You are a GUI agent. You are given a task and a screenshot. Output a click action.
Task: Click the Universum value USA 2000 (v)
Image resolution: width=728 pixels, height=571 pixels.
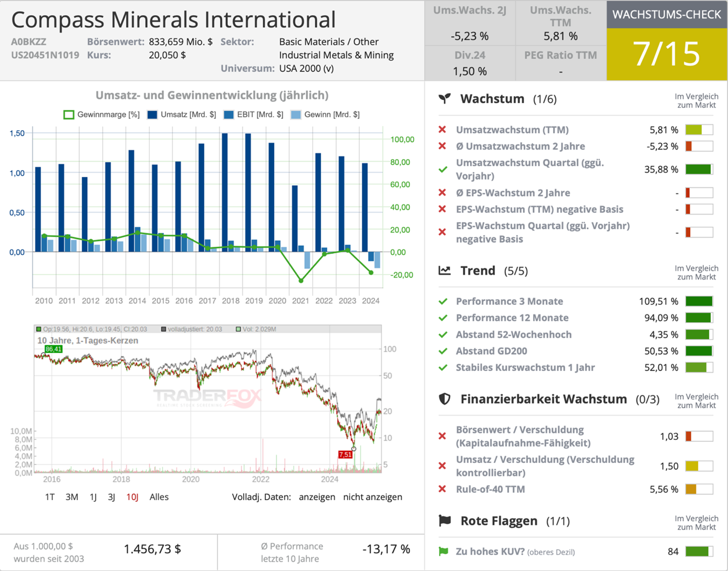tap(306, 68)
